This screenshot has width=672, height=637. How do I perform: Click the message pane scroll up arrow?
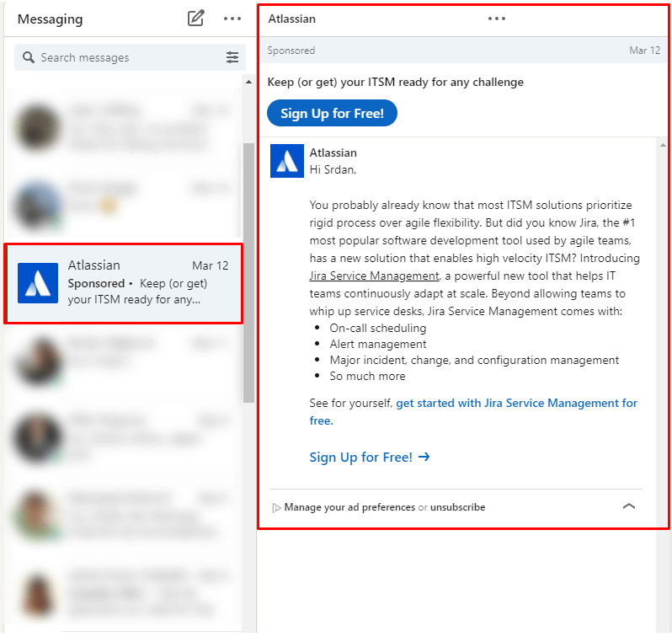tap(663, 146)
